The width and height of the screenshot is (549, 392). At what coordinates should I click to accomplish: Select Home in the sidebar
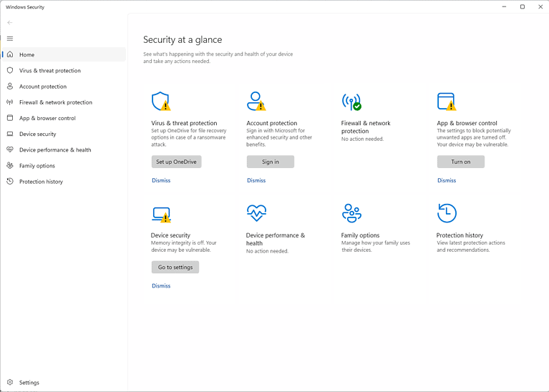tap(64, 54)
